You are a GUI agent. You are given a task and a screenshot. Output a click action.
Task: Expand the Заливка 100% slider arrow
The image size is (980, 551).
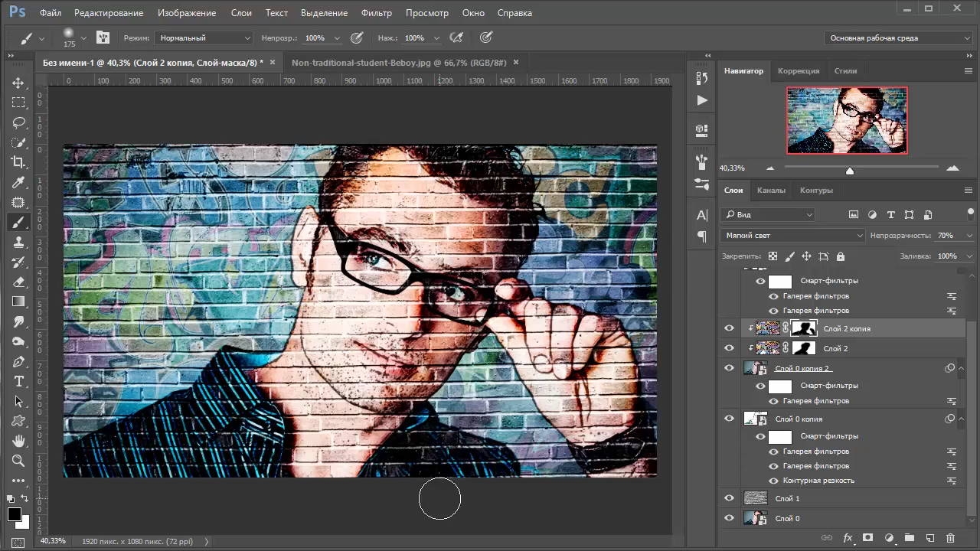pyautogui.click(x=968, y=256)
